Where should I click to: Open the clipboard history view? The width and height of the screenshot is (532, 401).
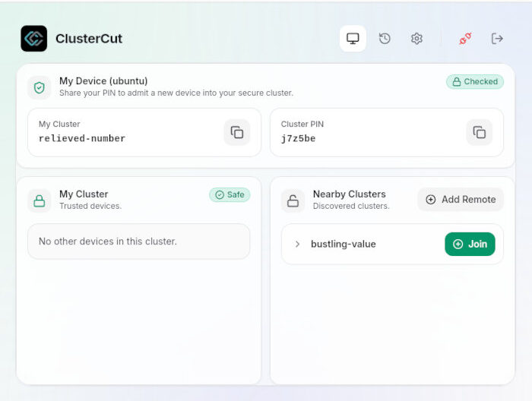coord(385,38)
